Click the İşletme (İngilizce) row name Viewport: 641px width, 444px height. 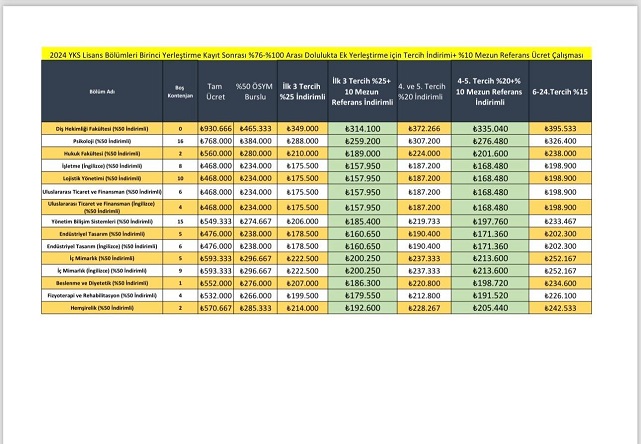click(x=102, y=166)
